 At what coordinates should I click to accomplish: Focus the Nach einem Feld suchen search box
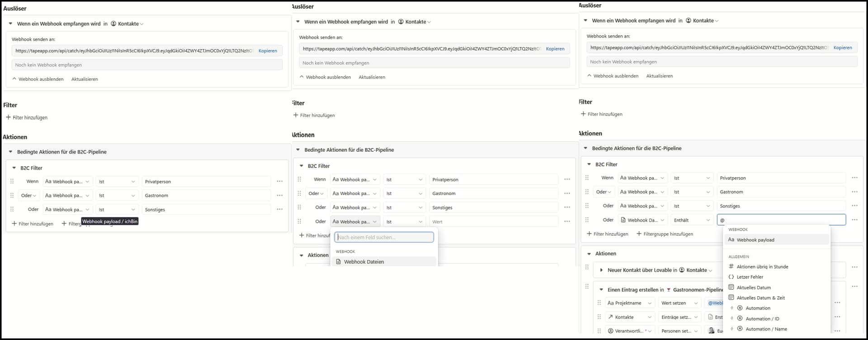[x=384, y=237]
